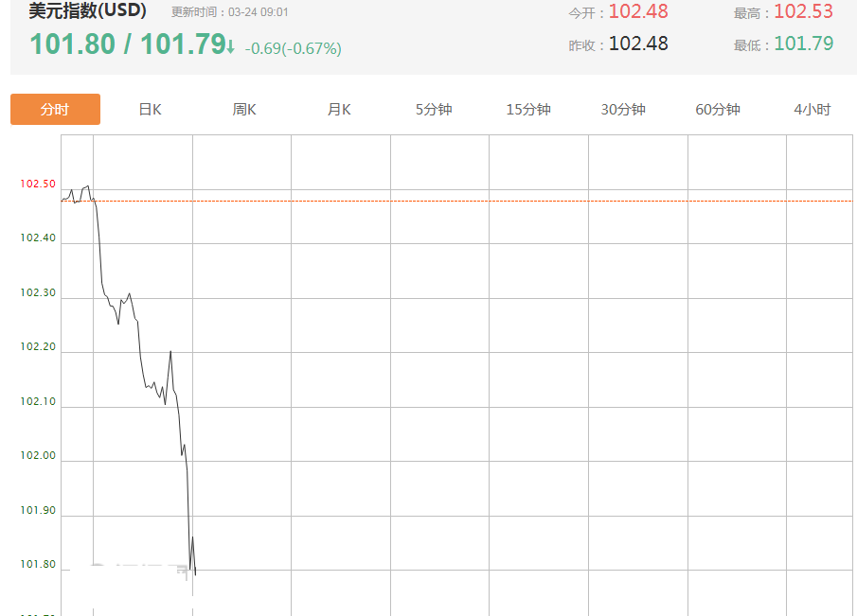The height and width of the screenshot is (616, 857).
Task: Select the 4小时 tab
Action: point(812,110)
